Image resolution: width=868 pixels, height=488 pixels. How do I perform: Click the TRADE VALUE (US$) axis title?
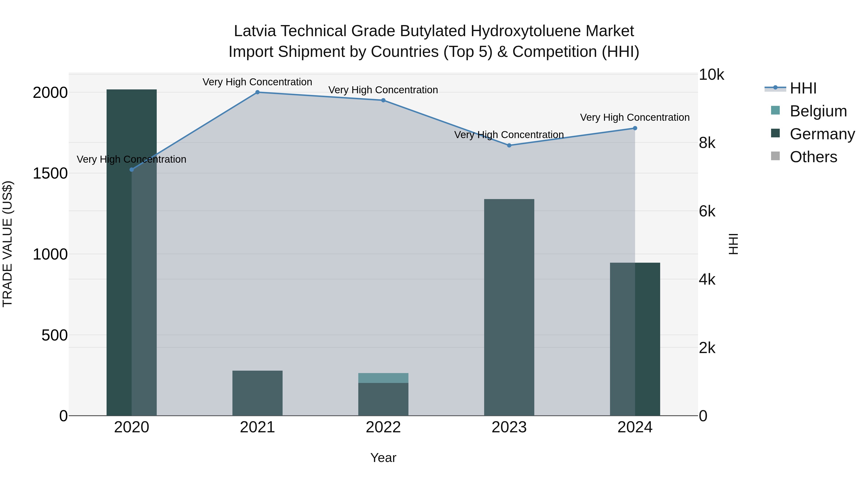7,244
